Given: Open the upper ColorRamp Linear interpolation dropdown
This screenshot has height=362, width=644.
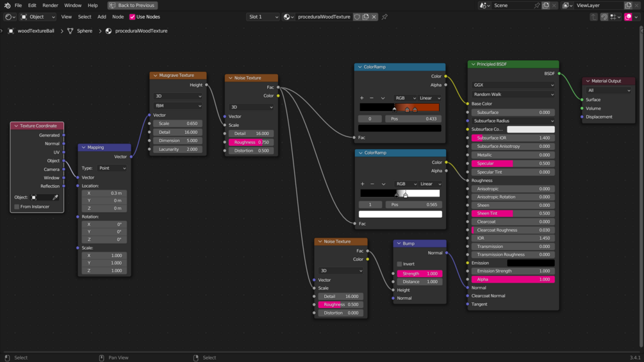Looking at the screenshot, I should [429, 98].
